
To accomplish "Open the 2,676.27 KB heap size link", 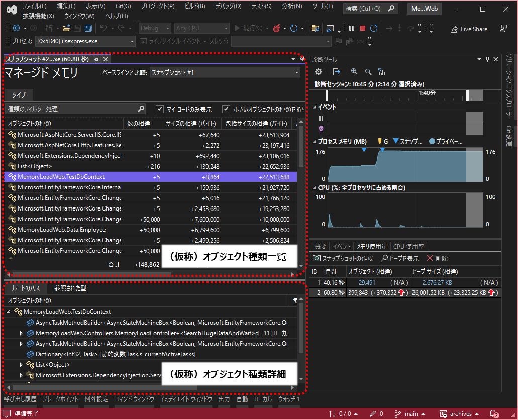I will [437, 282].
